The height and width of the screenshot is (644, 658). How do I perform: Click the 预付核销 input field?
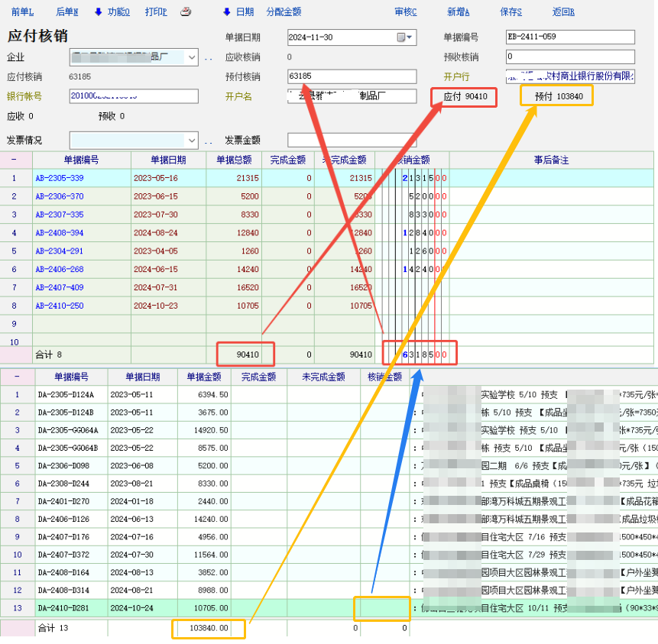(x=352, y=76)
